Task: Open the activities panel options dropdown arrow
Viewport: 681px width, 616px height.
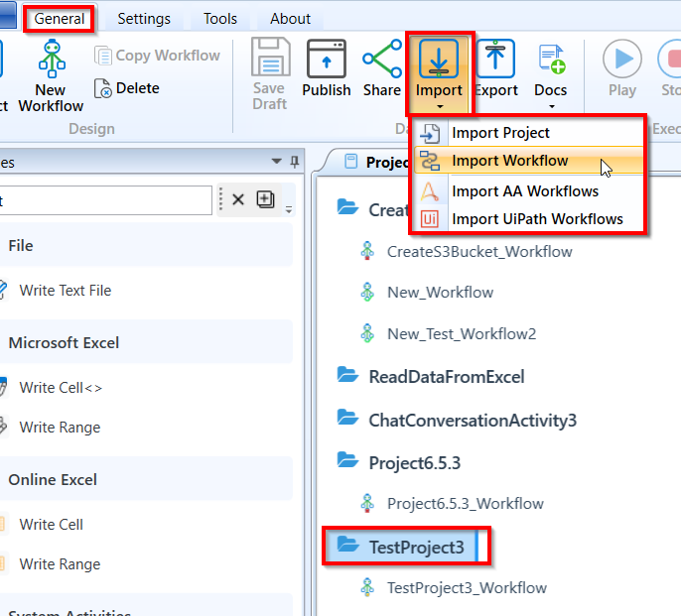Action: pyautogui.click(x=277, y=162)
